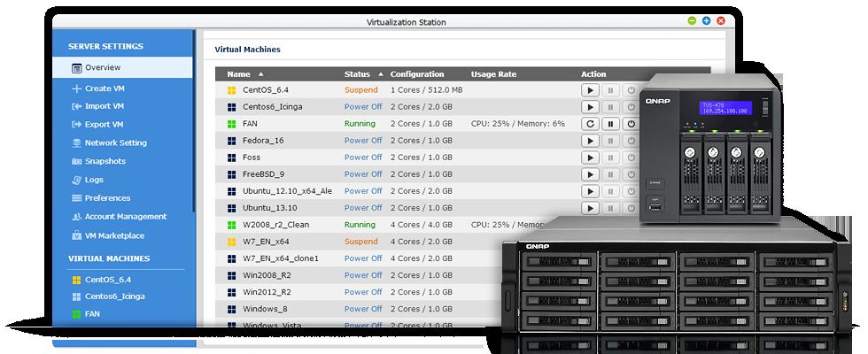Open Overview in server settings
Screen dimensions: 868x354
[122, 67]
